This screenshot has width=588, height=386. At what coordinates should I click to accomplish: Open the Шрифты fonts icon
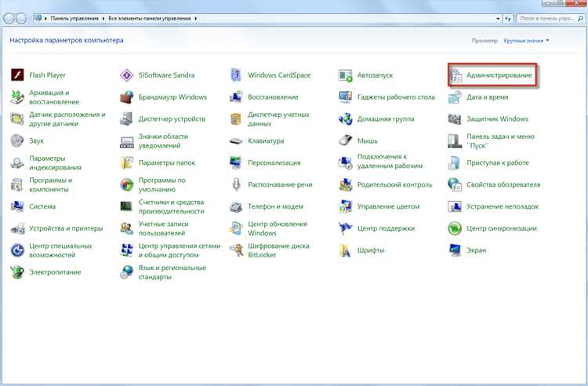346,250
